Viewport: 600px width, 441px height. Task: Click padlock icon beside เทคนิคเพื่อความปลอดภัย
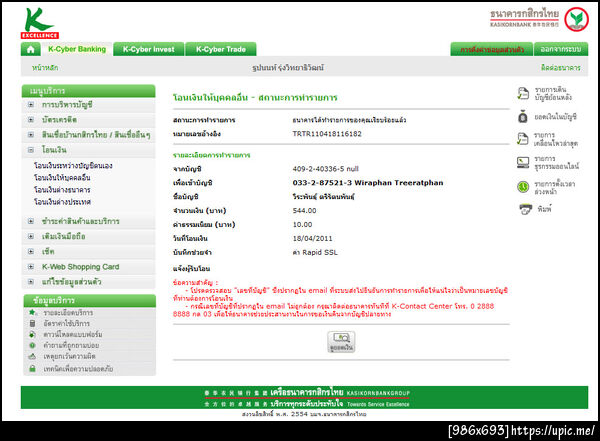tap(32, 369)
